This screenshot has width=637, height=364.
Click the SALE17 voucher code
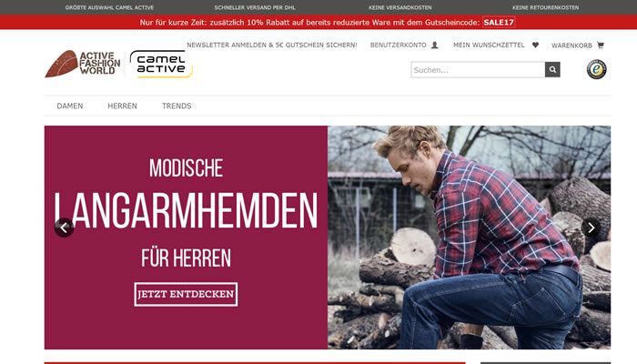tap(499, 23)
